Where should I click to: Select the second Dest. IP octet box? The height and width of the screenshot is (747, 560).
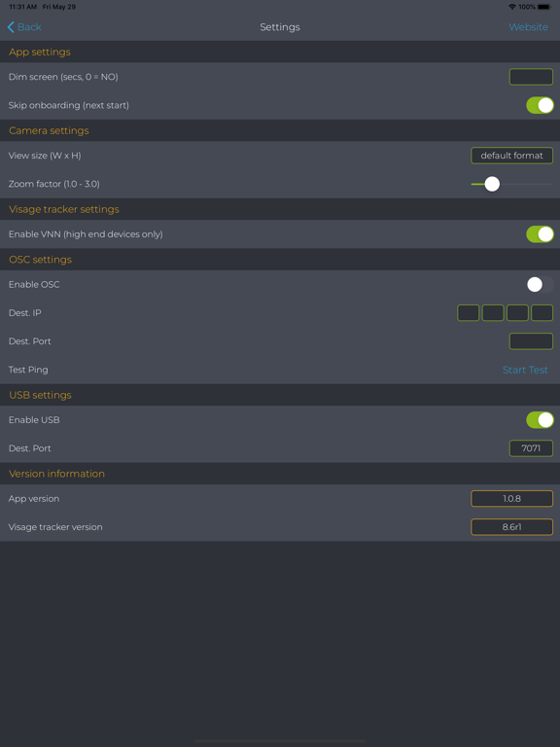coord(493,313)
